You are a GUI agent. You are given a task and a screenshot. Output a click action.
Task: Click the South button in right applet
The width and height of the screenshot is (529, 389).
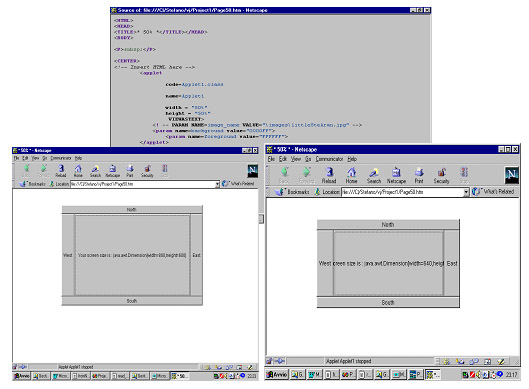click(x=388, y=302)
